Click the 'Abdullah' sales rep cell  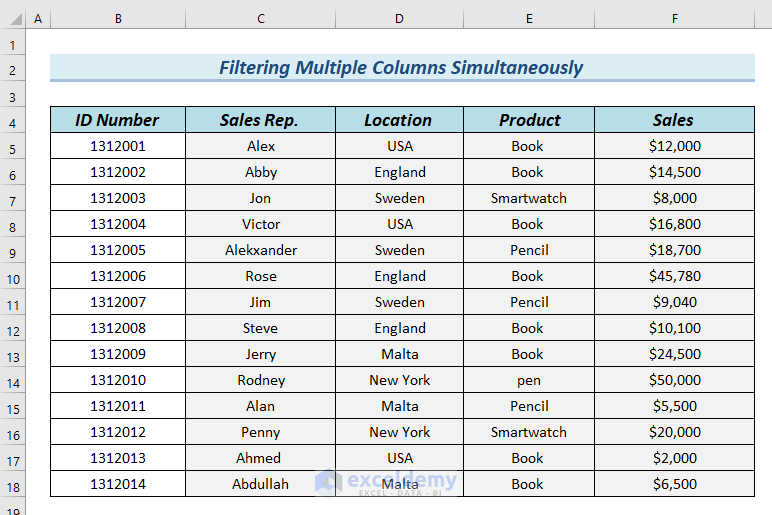pos(260,484)
